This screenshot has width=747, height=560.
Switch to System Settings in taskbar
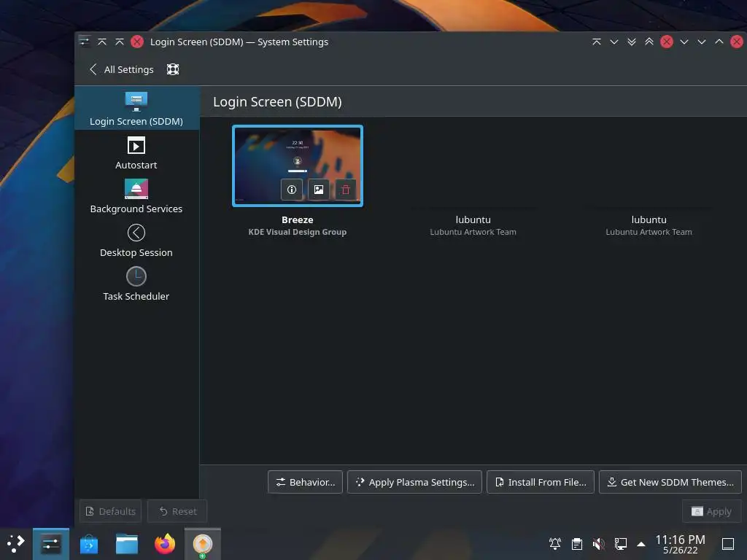pyautogui.click(x=51, y=544)
